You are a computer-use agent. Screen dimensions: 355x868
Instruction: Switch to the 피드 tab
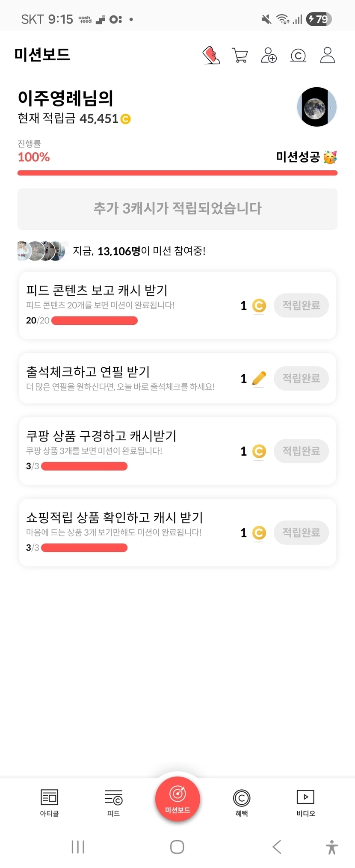[113, 802]
